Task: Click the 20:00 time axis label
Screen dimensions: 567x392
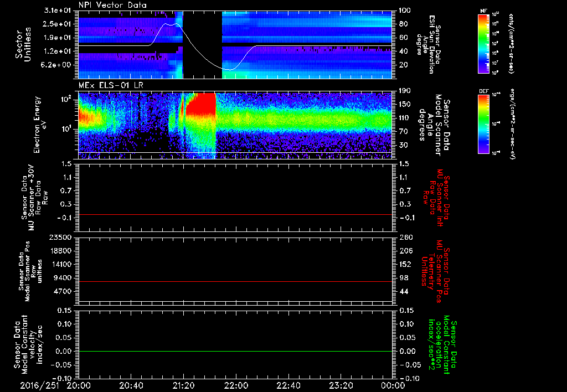Action: coord(78,385)
